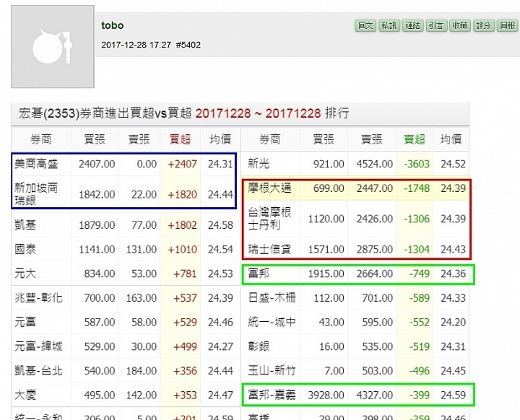
Task: Click the 回文 reply button
Action: click(365, 25)
